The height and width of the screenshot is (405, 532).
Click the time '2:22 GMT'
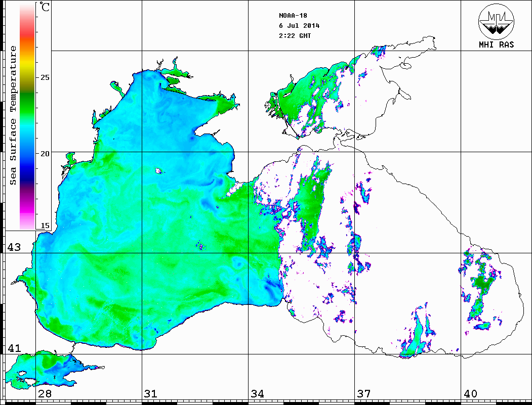click(295, 35)
